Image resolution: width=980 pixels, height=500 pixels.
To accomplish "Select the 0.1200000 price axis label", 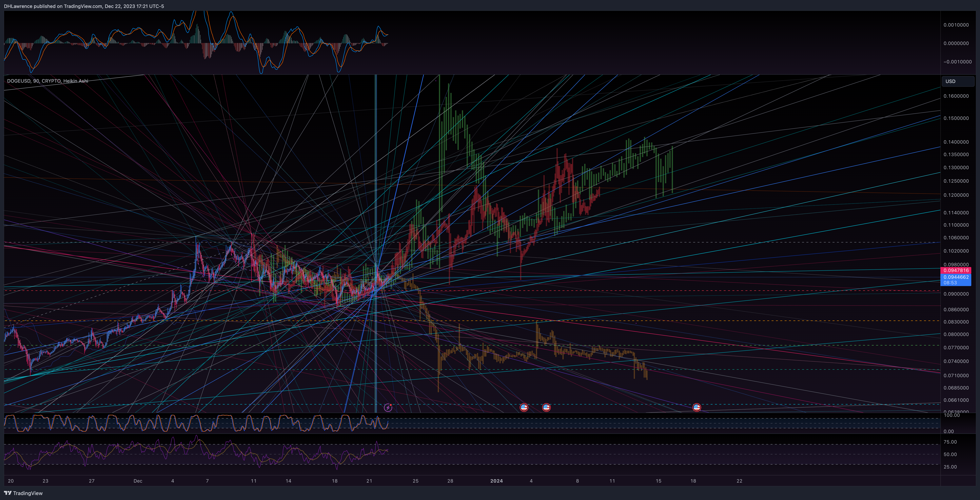I will [x=956, y=195].
